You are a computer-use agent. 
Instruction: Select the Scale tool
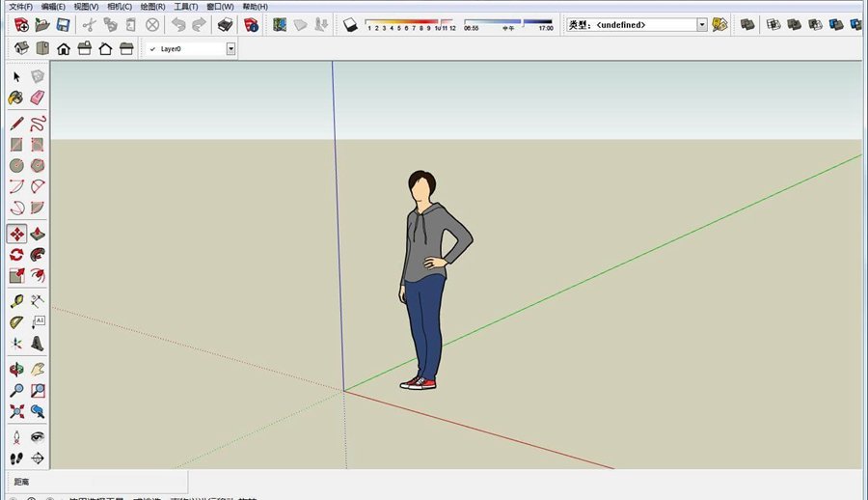coord(16,275)
